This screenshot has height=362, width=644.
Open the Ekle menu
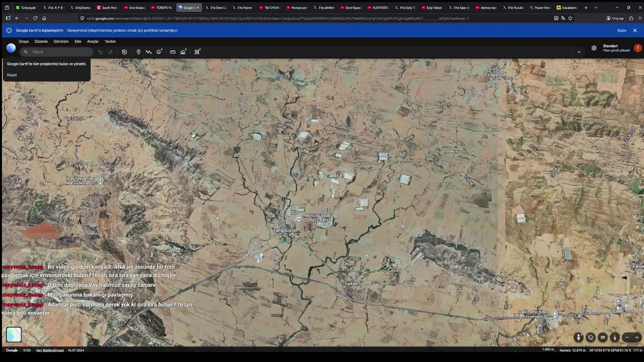78,41
